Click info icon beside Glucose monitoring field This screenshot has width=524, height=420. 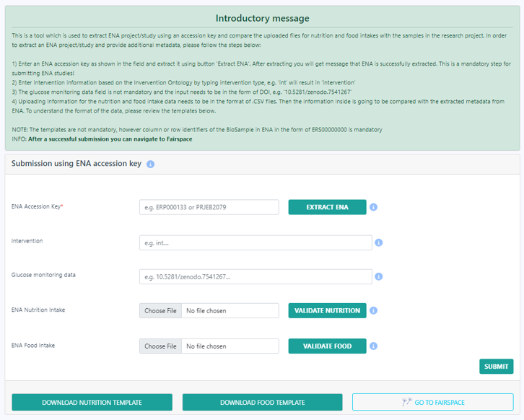pos(379,276)
